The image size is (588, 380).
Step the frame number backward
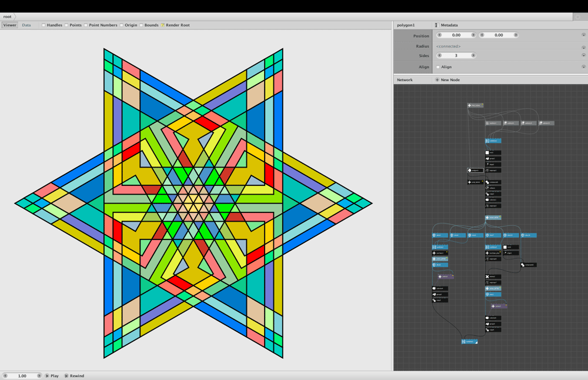tap(5, 375)
